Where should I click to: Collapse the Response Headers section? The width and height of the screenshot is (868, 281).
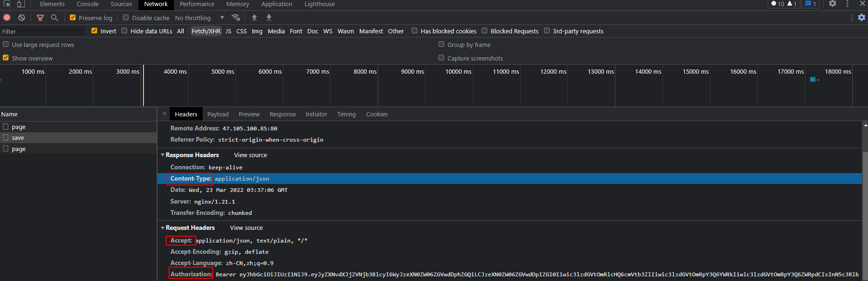point(163,155)
